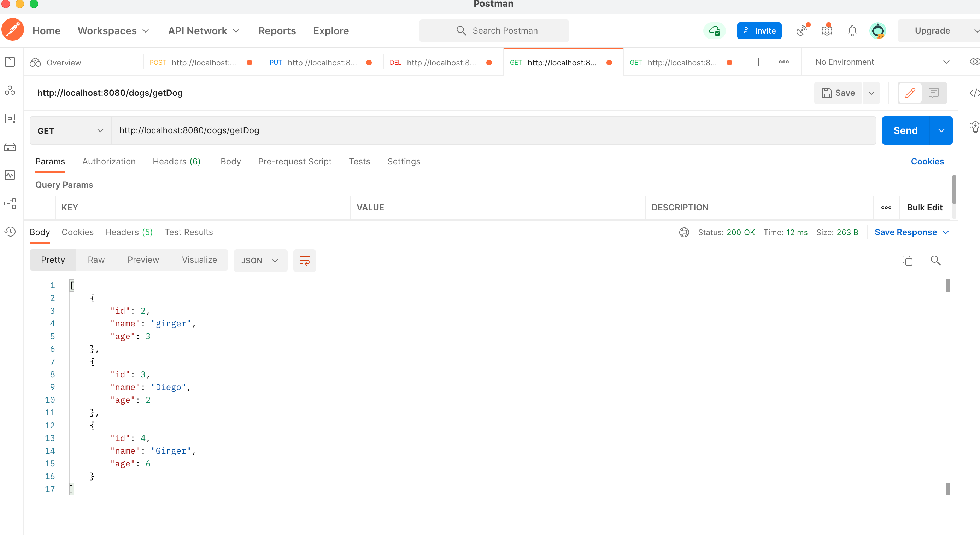Open the code snippet panel icon
This screenshot has width=980, height=535.
pos(974,93)
